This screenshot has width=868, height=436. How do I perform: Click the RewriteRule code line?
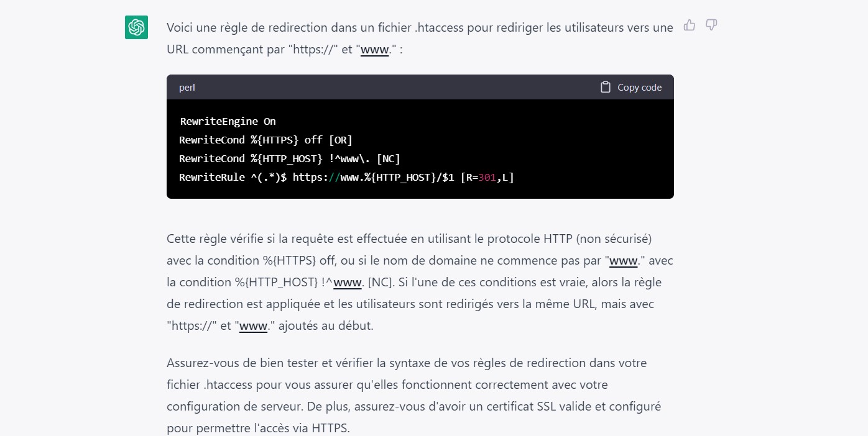(x=347, y=177)
